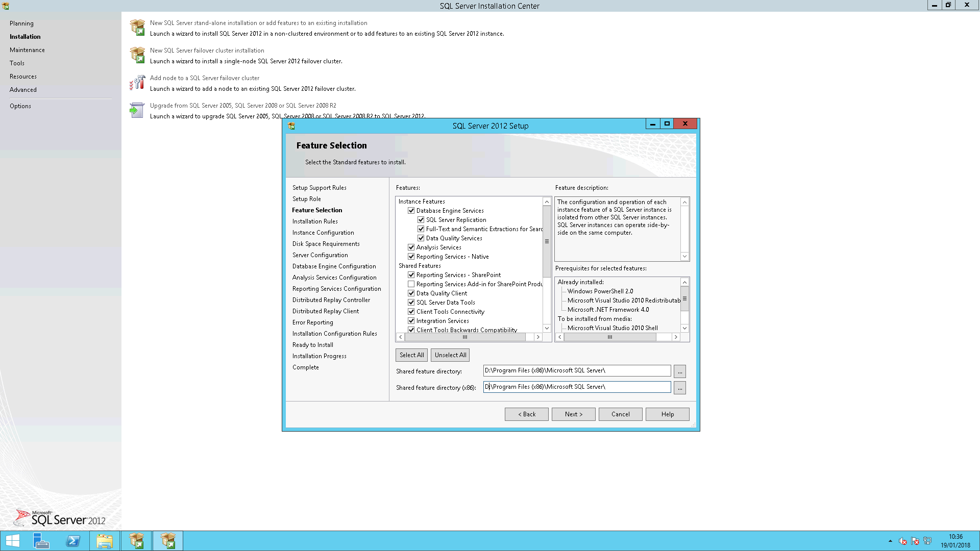Click the failover cluster installation icon
The width and height of the screenshot is (980, 551).
[137, 55]
